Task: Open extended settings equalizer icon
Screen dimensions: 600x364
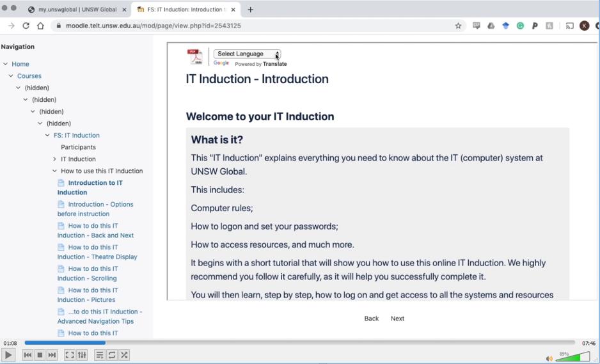Action: click(x=82, y=355)
